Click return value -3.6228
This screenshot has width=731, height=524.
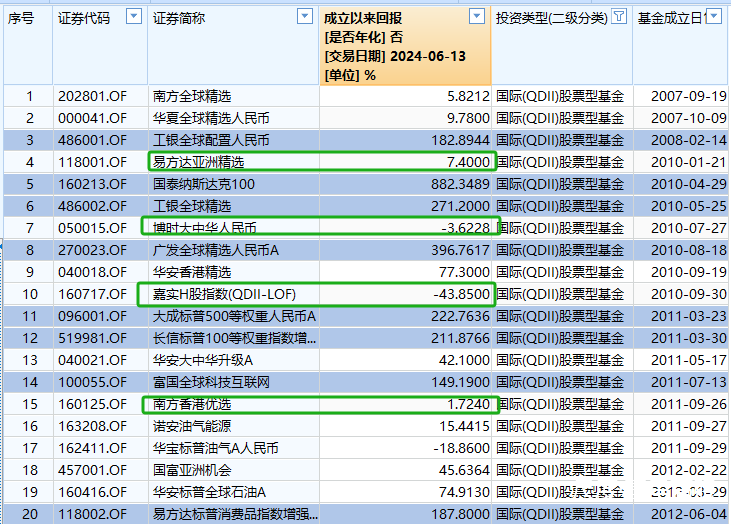click(x=465, y=228)
